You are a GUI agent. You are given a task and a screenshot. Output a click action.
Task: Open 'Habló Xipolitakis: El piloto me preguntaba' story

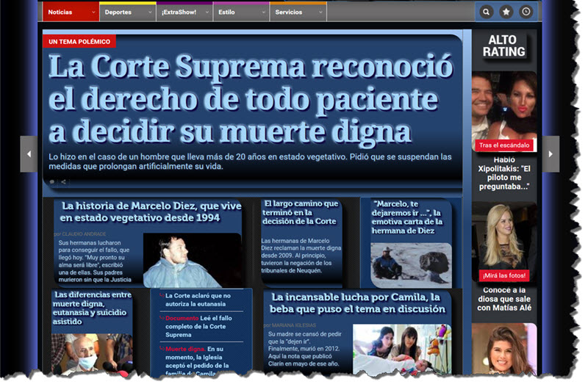504,173
